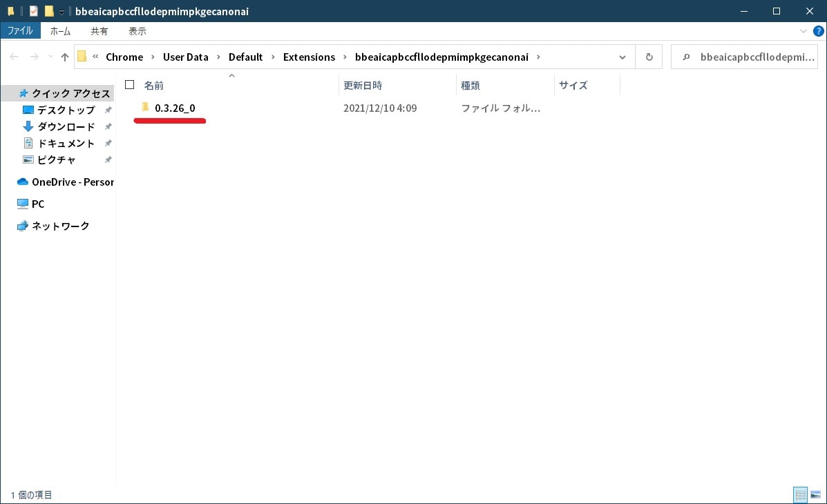The height and width of the screenshot is (504, 827).
Task: Select Chrome in the address breadcrumb
Action: pyautogui.click(x=124, y=57)
